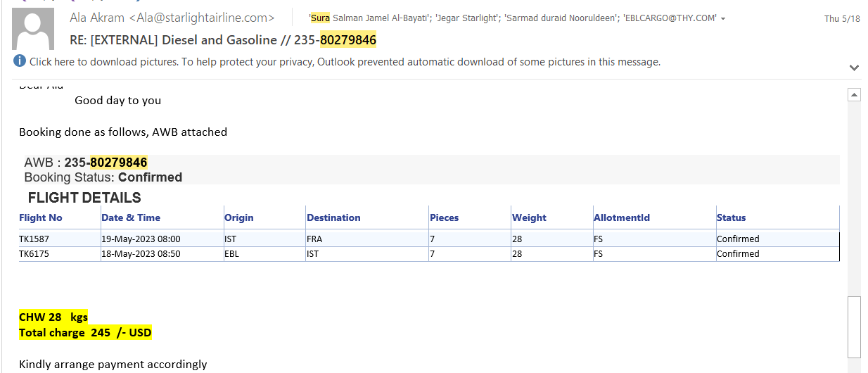This screenshot has width=868, height=373.
Task: Select sender name Ala Akram
Action: pos(97,18)
